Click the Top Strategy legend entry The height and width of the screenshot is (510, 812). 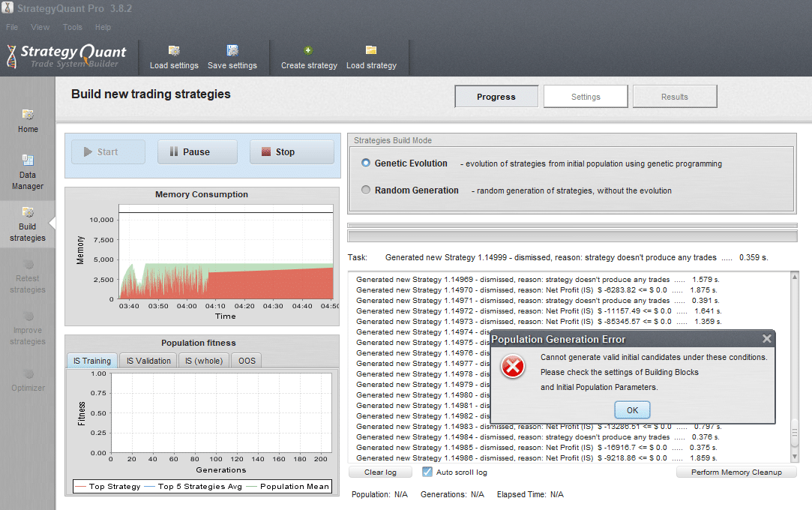click(x=108, y=486)
